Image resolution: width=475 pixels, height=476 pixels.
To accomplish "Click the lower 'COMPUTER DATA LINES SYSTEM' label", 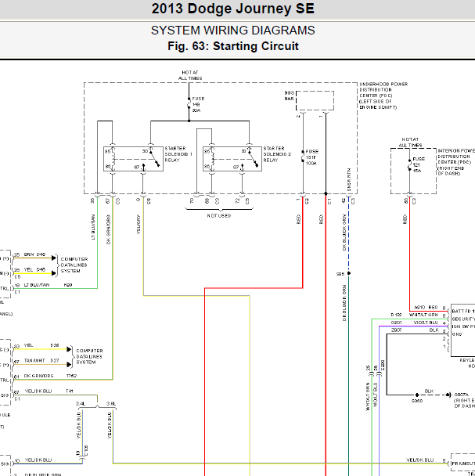I will pos(89,356).
